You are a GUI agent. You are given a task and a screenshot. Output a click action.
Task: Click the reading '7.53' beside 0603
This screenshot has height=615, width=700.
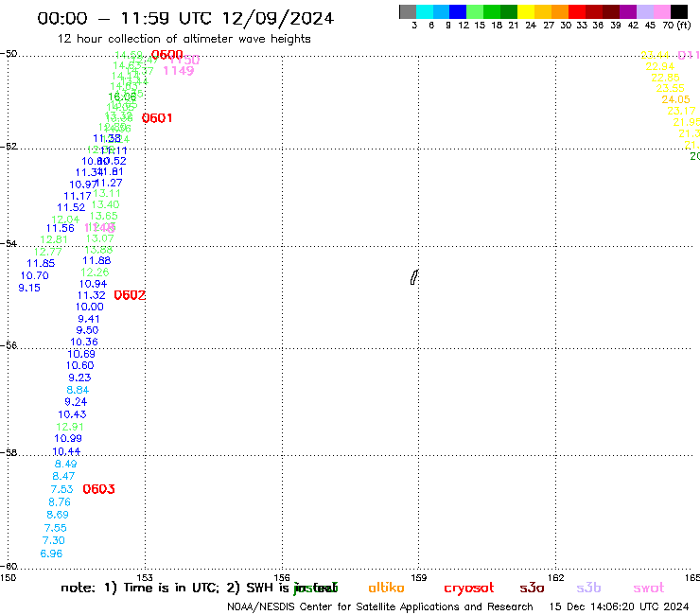tap(61, 489)
